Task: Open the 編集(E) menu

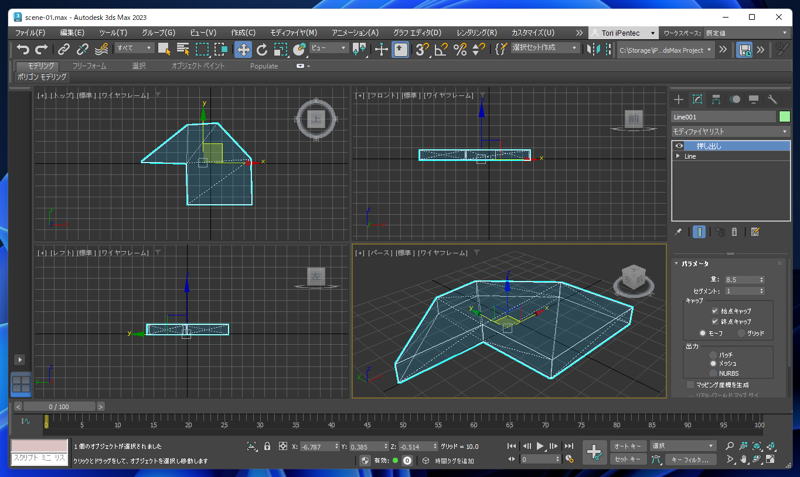Action: (x=72, y=33)
